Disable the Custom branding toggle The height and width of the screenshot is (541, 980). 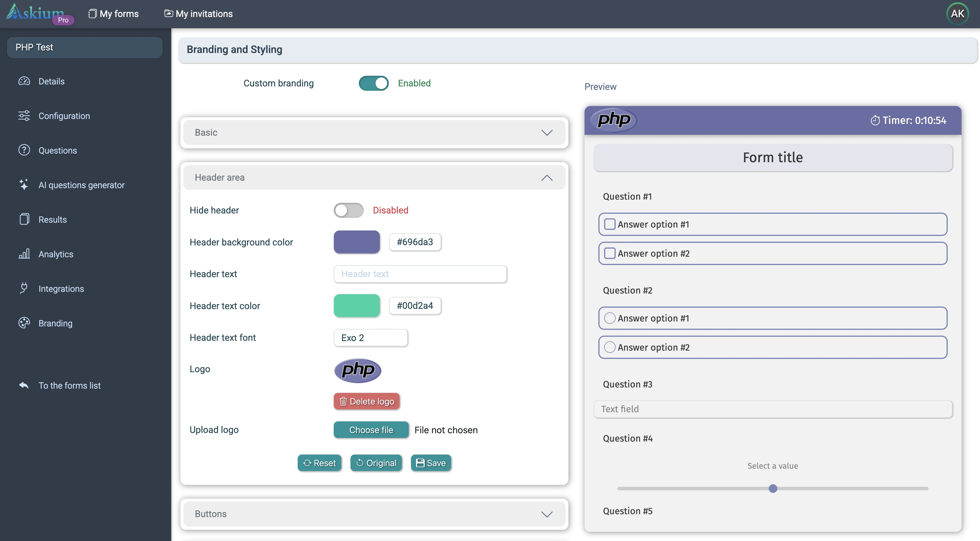373,83
